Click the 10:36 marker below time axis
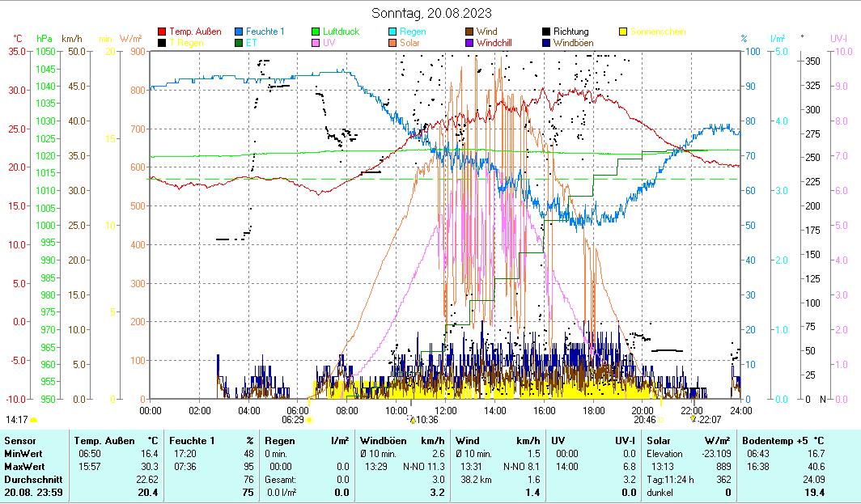The width and height of the screenshot is (861, 504). pos(412,420)
